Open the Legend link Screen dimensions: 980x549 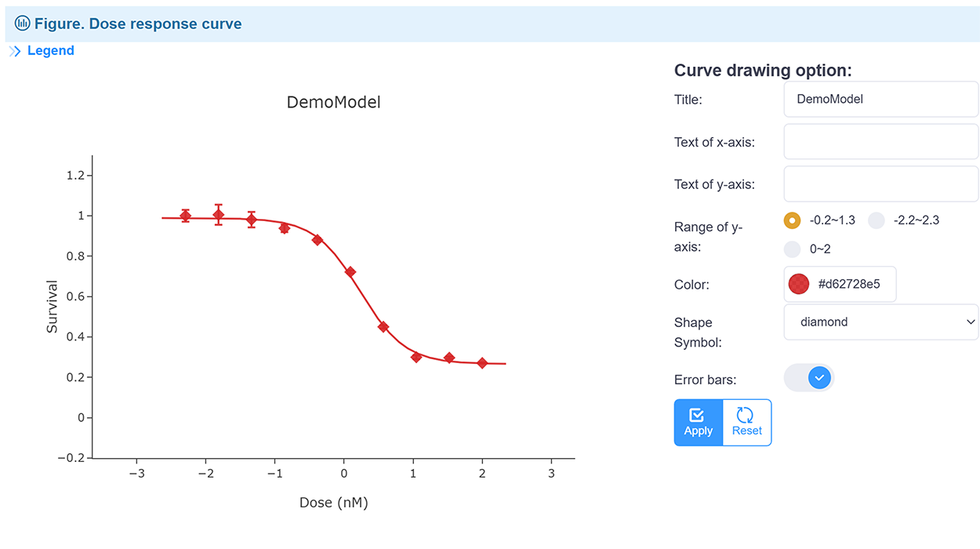51,51
